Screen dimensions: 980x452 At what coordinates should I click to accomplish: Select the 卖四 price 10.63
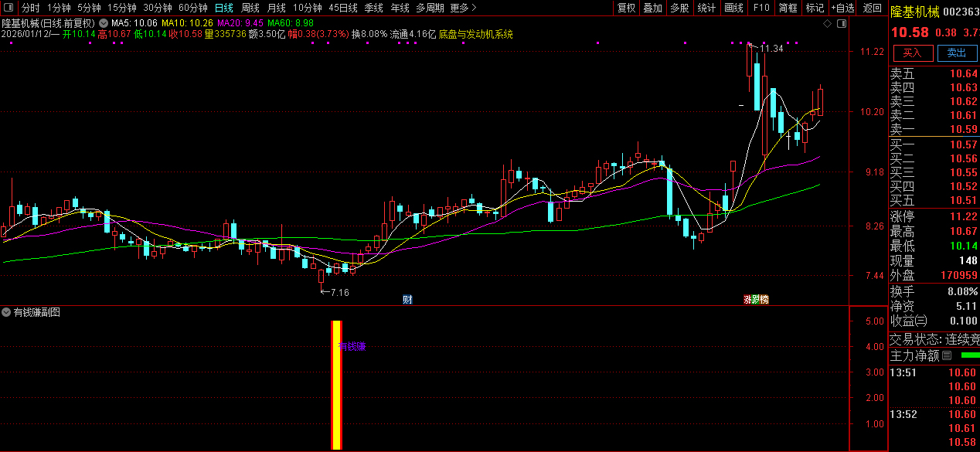coord(964,88)
